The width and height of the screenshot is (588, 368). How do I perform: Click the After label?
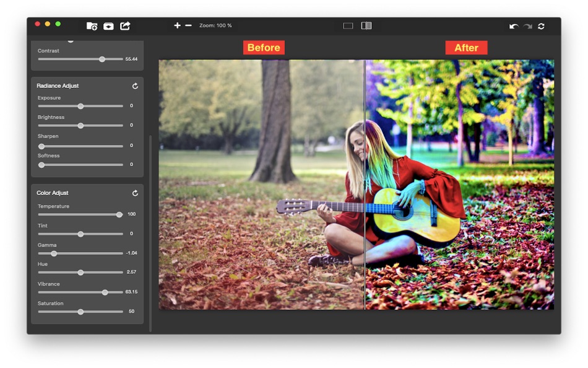point(466,47)
